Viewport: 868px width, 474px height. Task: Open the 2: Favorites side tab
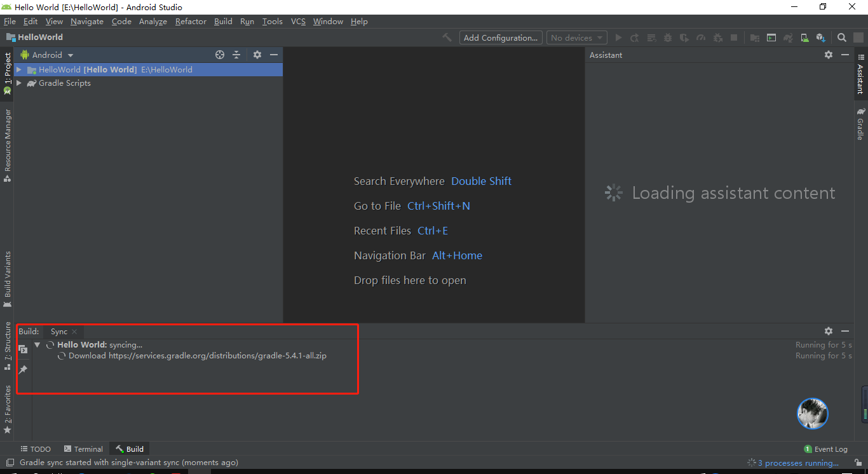[x=7, y=409]
